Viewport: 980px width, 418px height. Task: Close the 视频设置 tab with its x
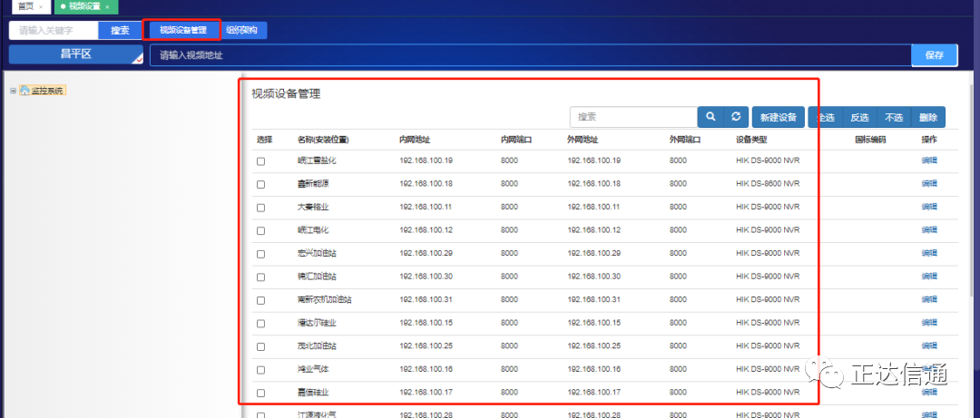(x=107, y=6)
